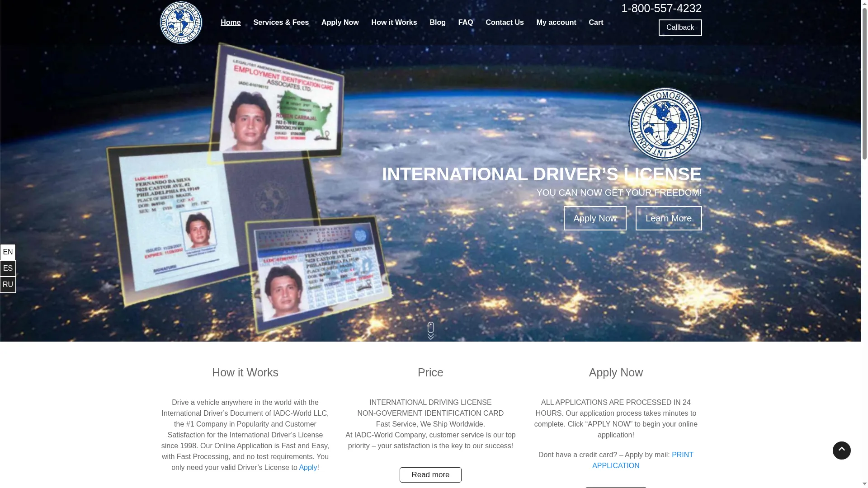868x488 pixels.
Task: Click the Learn More button
Action: [669, 218]
